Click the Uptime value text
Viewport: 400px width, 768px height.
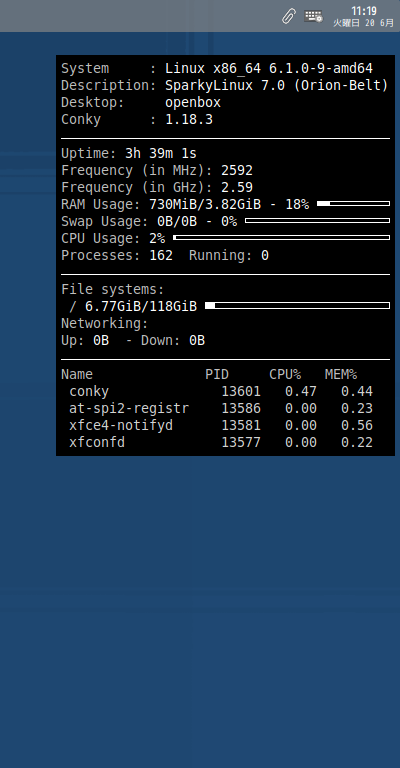click(x=161, y=153)
